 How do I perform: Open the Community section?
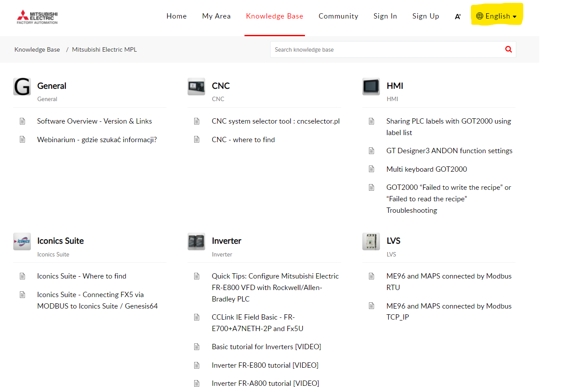(x=338, y=16)
